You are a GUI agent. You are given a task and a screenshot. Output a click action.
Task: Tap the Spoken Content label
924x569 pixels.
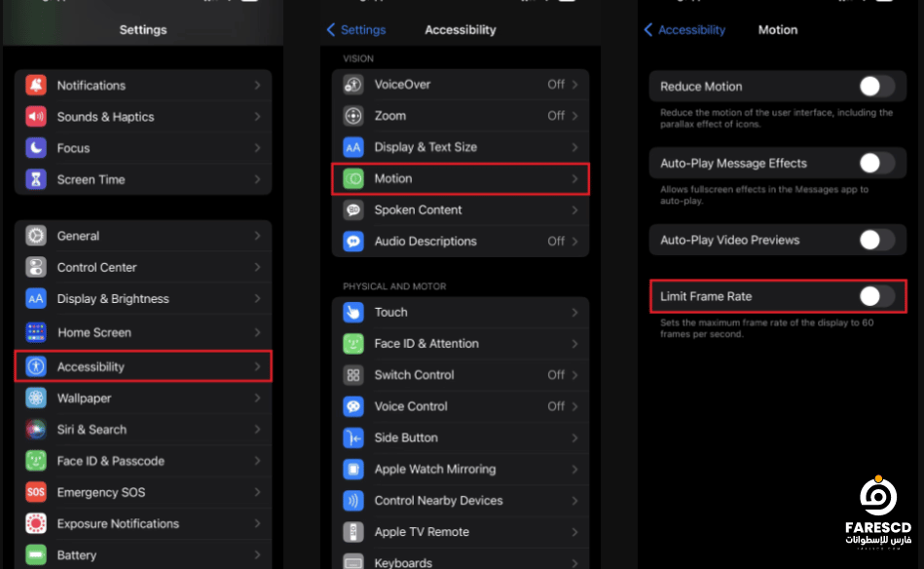click(418, 209)
